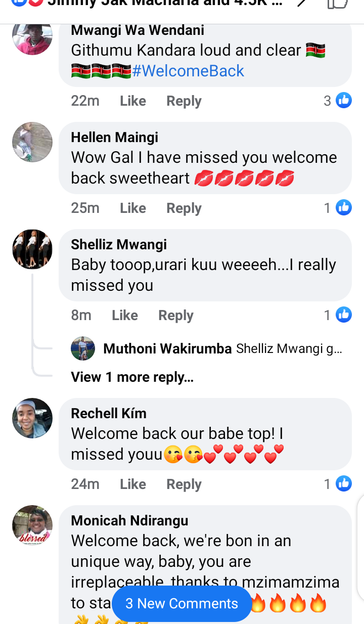Like Hellen Maingi's comment

pyautogui.click(x=133, y=208)
